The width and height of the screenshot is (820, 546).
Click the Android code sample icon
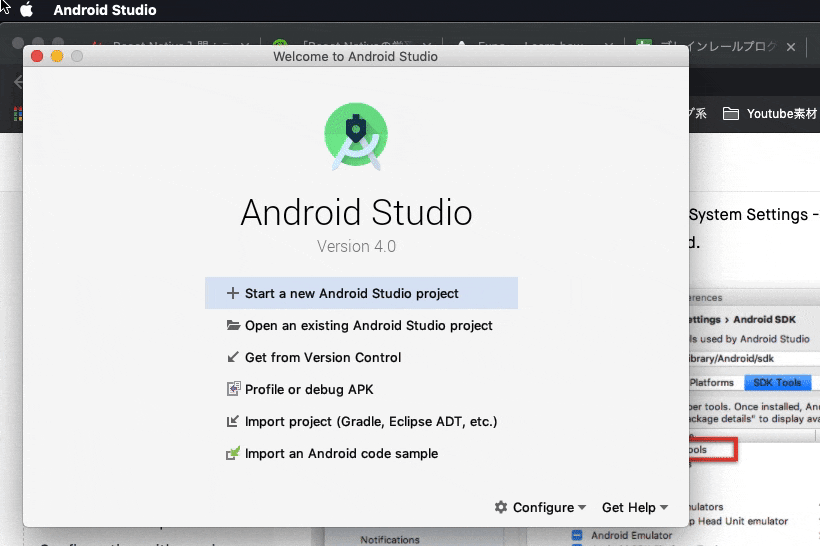coord(233,452)
